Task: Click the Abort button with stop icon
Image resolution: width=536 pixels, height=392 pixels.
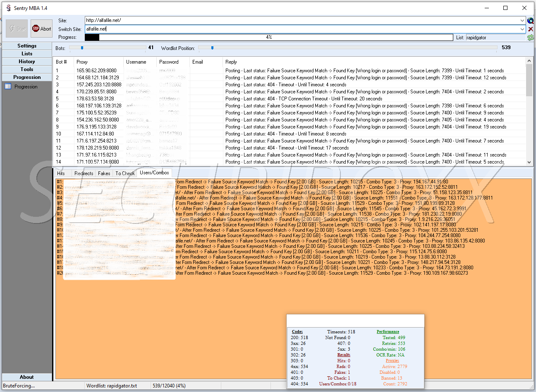Action: [41, 29]
